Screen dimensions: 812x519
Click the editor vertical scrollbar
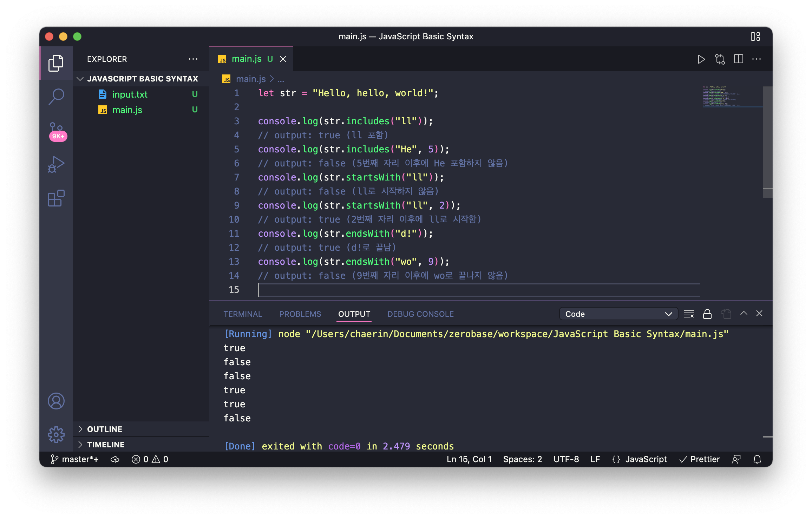pos(767,140)
